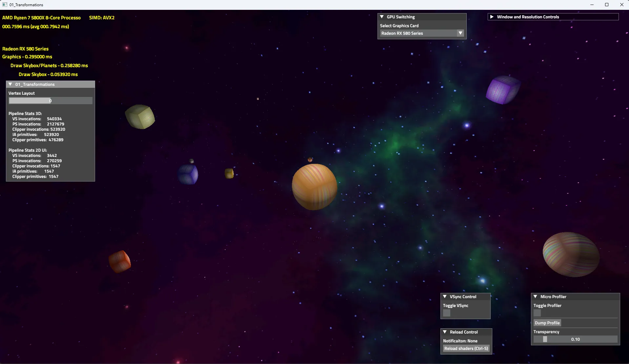
Task: Click the GPU Switching panel collapse triangle icon
Action: (x=382, y=17)
